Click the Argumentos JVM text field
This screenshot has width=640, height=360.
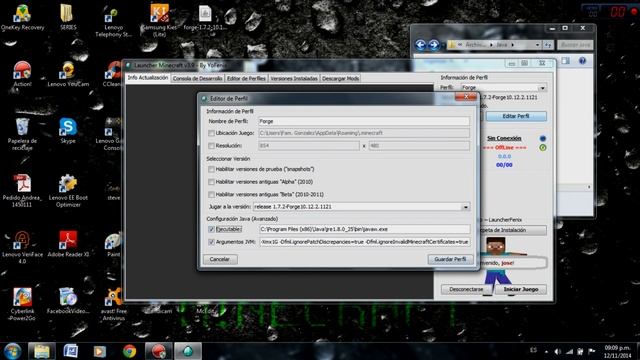pyautogui.click(x=364, y=242)
